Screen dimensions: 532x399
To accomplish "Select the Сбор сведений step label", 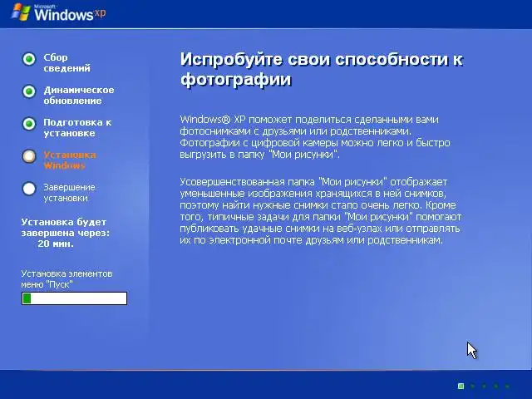I will pos(66,63).
